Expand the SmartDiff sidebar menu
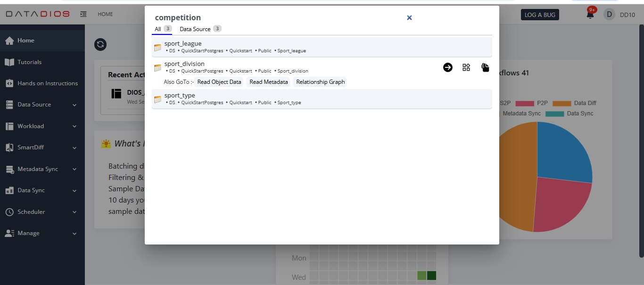This screenshot has width=644, height=285. (41, 147)
